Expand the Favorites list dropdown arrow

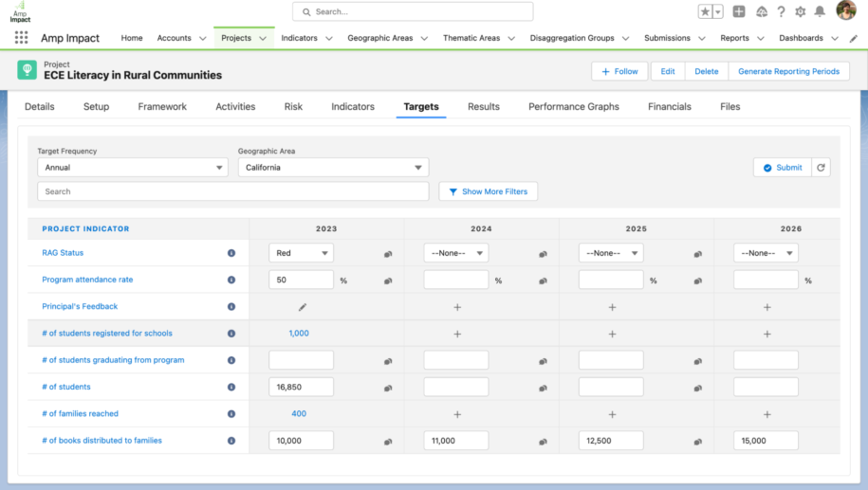[718, 11]
